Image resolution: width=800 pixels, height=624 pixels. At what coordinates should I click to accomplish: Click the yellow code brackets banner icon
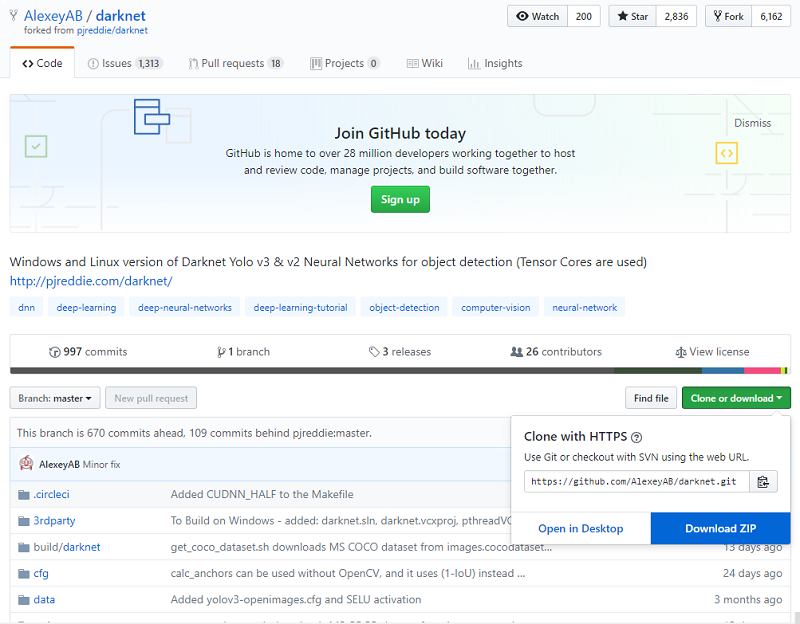(727, 153)
